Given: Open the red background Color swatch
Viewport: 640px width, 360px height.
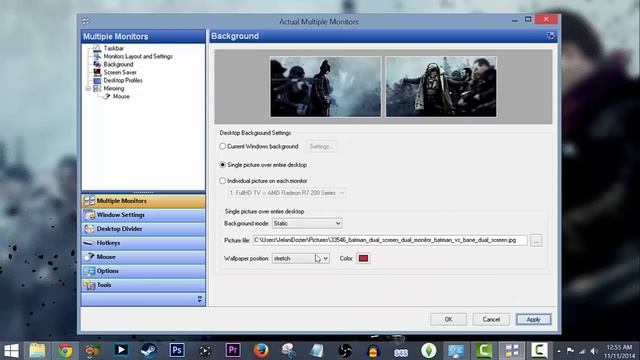Looking at the screenshot, I should coord(363,258).
